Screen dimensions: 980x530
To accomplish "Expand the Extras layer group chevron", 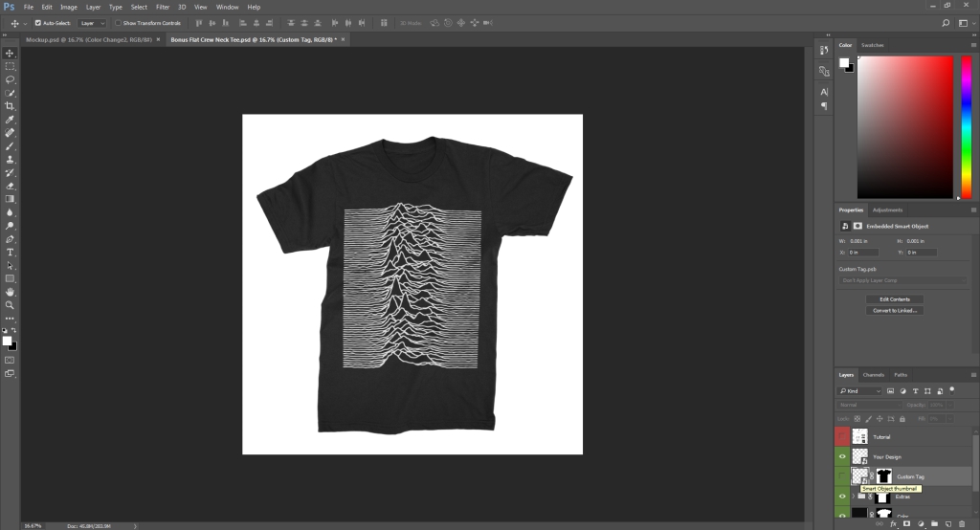I will point(853,497).
